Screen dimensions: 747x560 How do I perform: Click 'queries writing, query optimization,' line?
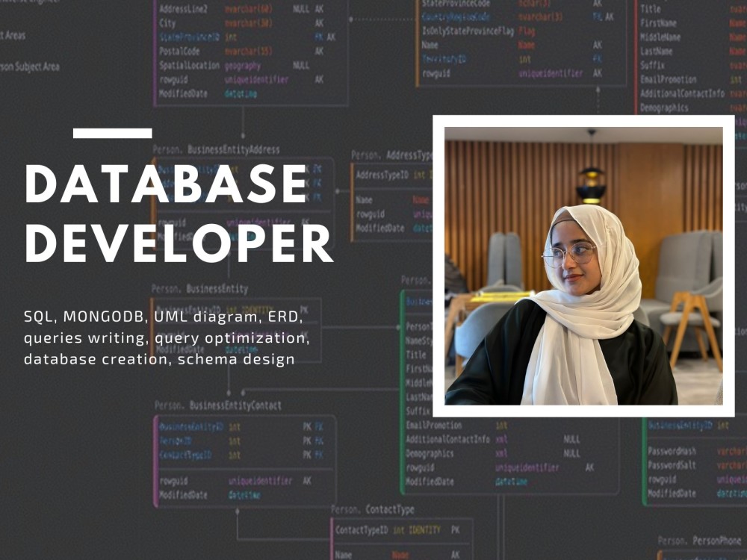[x=167, y=337]
